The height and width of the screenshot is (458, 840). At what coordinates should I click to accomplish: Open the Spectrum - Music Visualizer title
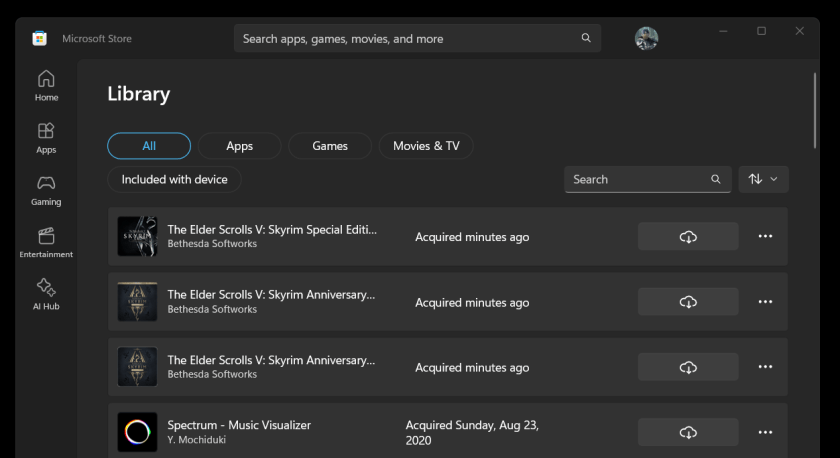click(239, 425)
